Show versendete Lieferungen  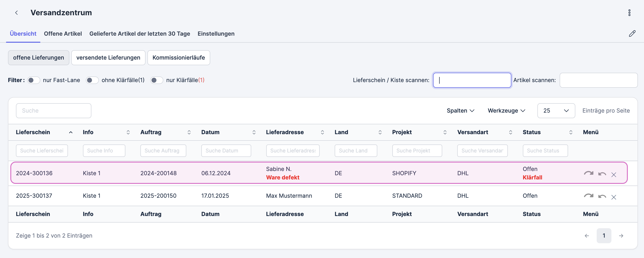point(108,58)
